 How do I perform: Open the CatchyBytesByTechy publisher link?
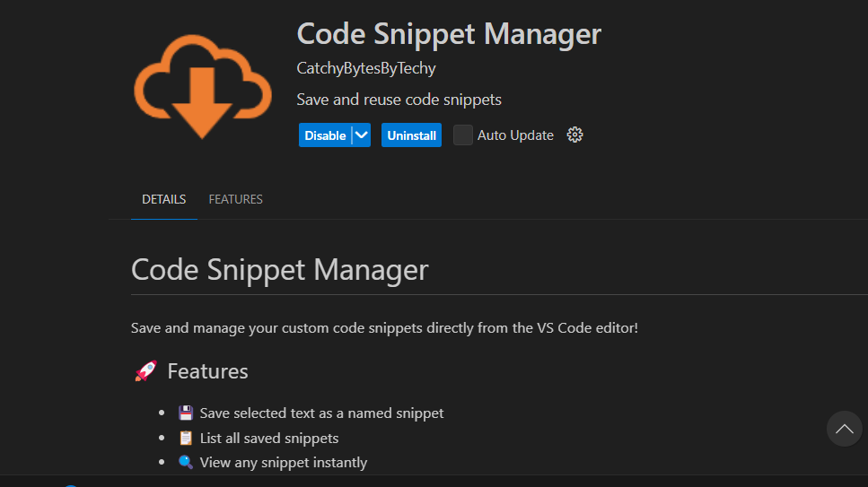pyautogui.click(x=366, y=68)
